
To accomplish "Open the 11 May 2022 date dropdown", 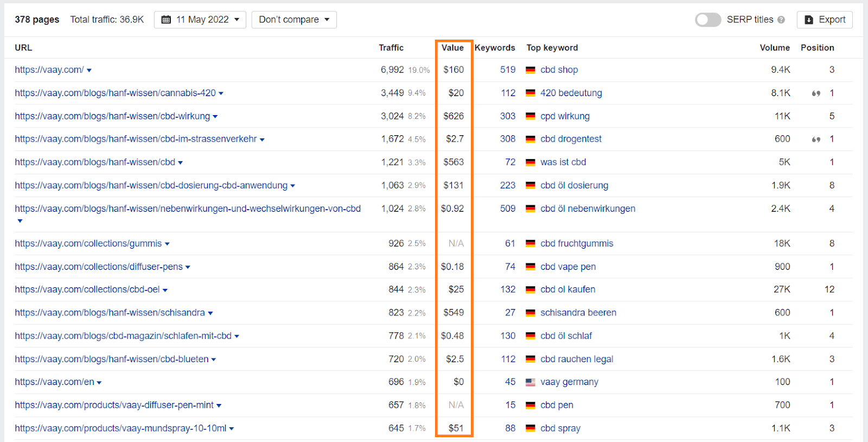I will coord(200,20).
